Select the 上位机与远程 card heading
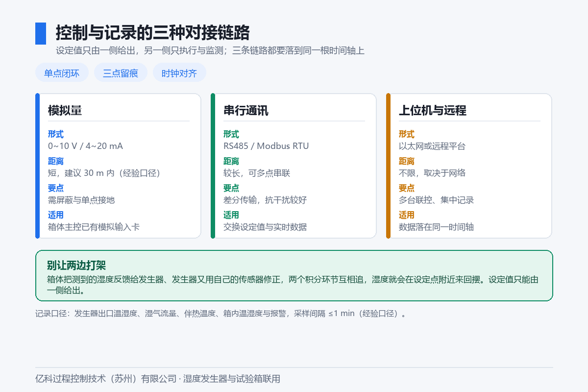 click(433, 110)
